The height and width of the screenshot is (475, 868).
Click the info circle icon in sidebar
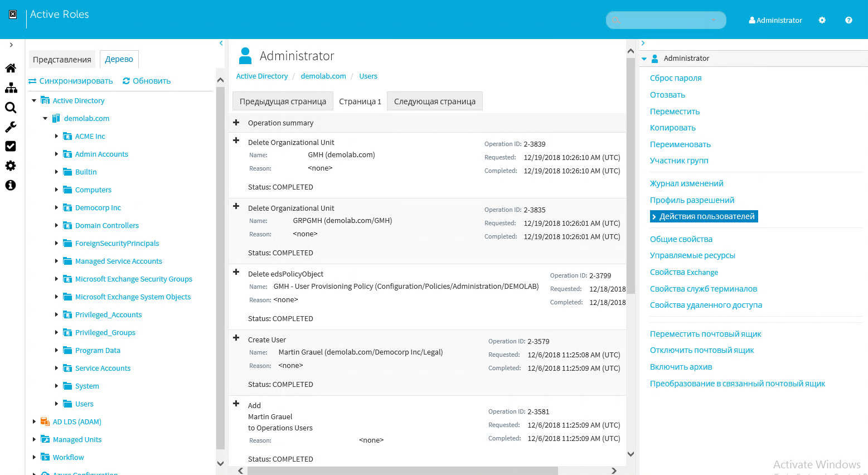pyautogui.click(x=11, y=185)
